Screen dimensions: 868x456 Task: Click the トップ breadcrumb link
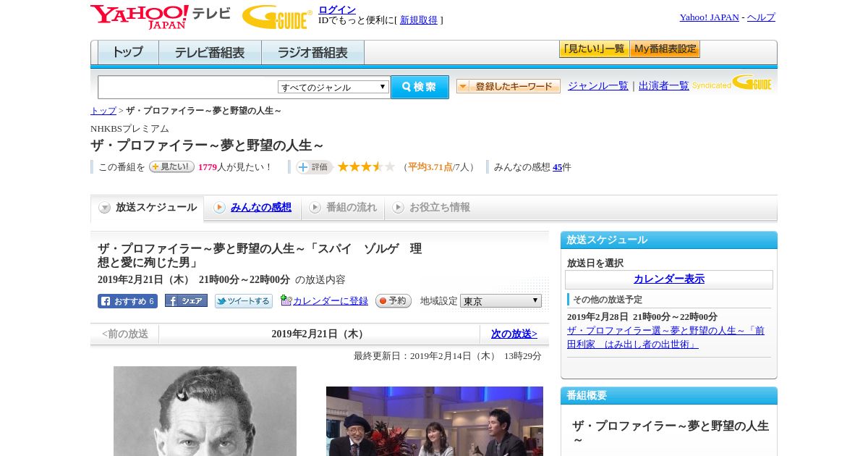103,111
